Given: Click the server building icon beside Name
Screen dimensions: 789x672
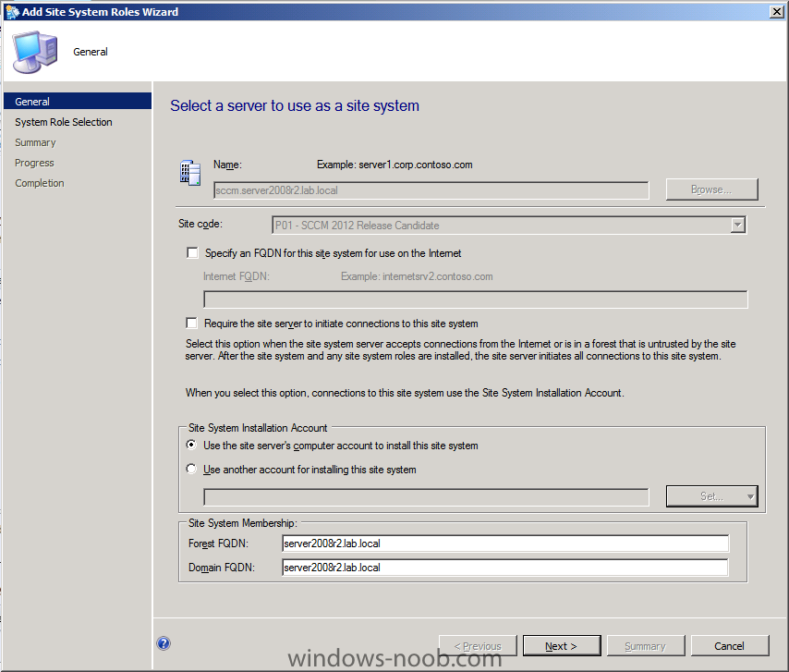Looking at the screenshot, I should 190,173.
